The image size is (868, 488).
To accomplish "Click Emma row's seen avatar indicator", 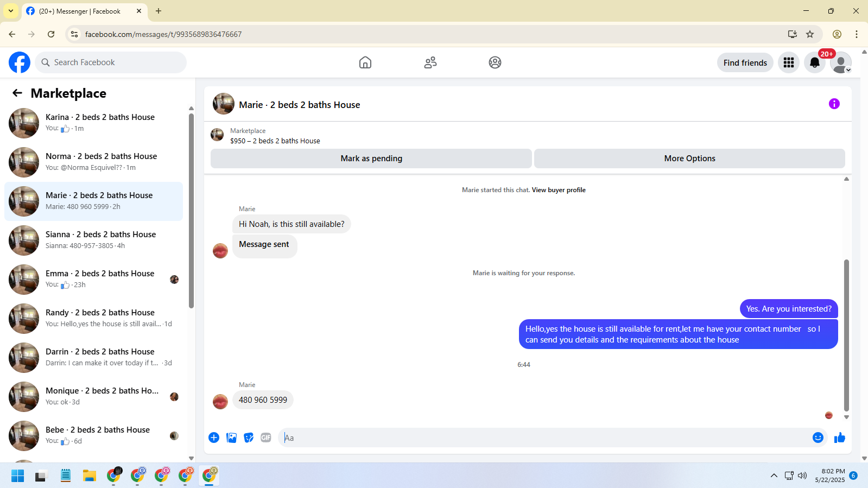I will 174,280.
